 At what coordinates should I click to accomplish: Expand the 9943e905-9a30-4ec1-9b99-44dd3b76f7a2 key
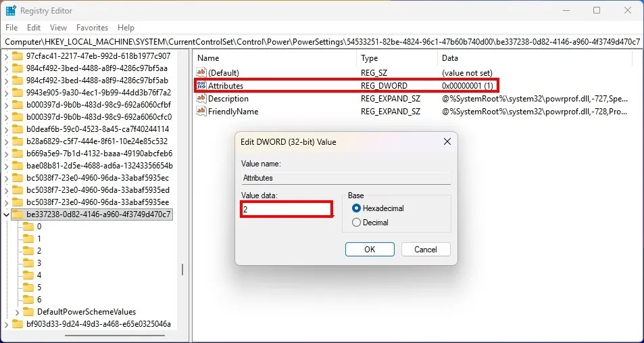[x=6, y=93]
